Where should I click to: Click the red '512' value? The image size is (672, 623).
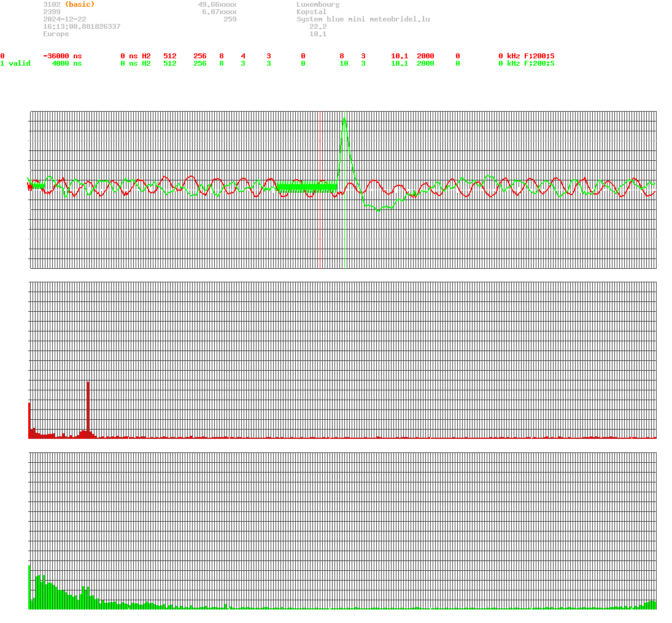(x=170, y=56)
